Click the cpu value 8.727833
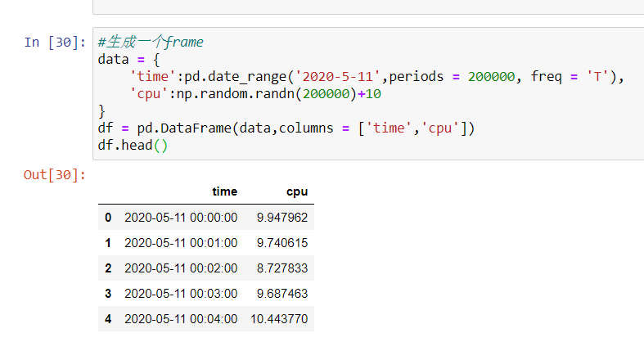This screenshot has width=644, height=342. point(283,268)
